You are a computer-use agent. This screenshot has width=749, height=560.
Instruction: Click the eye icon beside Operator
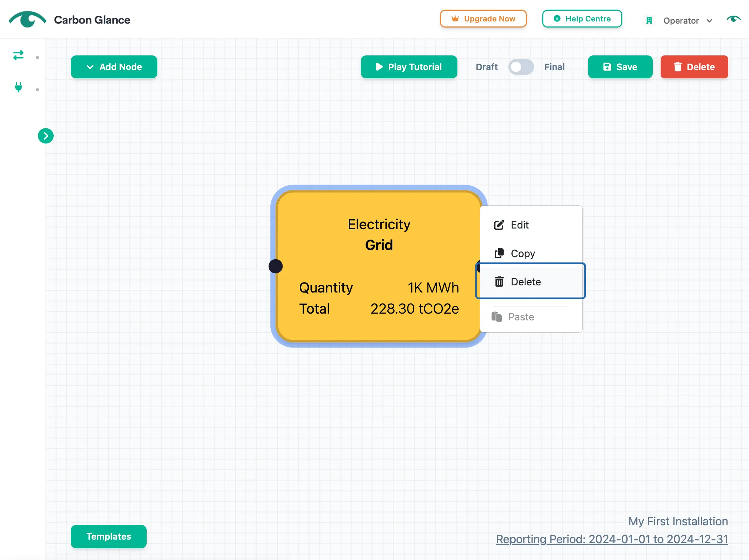pos(733,19)
